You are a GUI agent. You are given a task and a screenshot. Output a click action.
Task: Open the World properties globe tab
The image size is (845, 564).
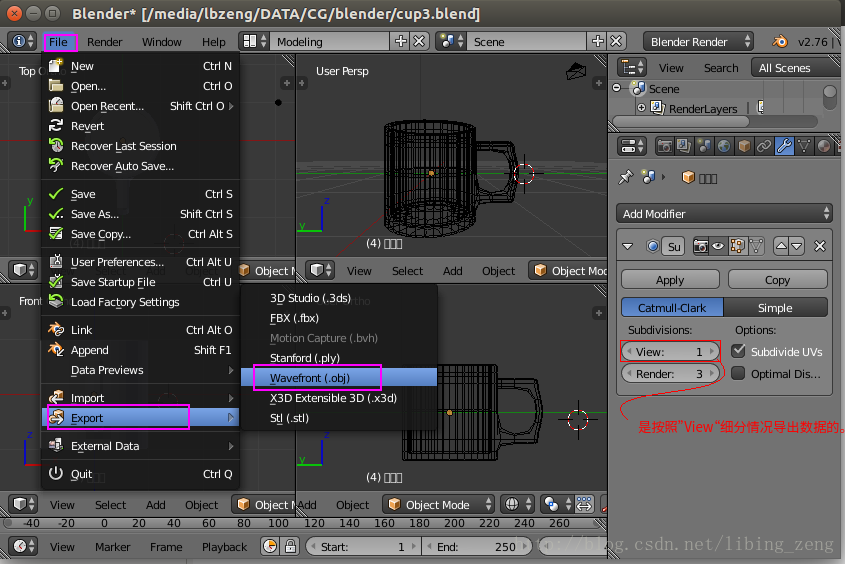point(724,146)
